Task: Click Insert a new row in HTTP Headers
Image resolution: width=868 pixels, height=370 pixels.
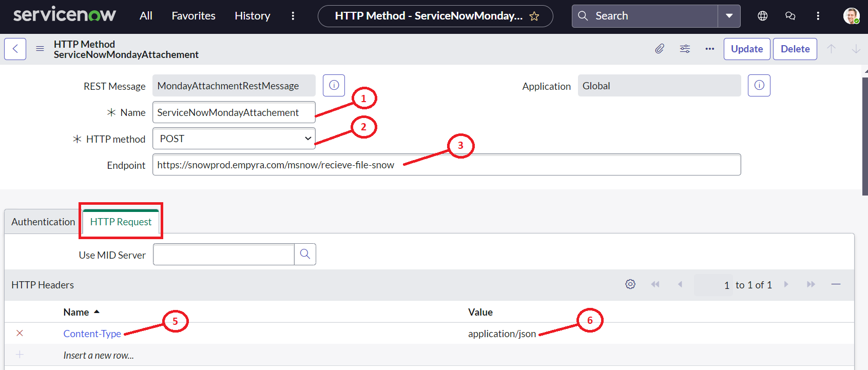Action: click(99, 355)
